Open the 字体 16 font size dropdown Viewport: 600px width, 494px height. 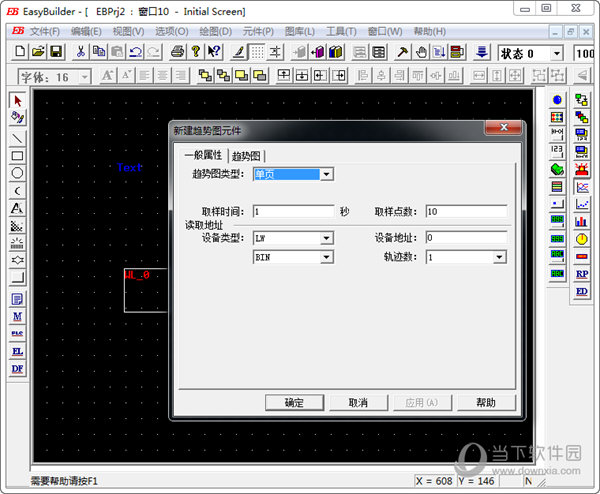tap(85, 77)
